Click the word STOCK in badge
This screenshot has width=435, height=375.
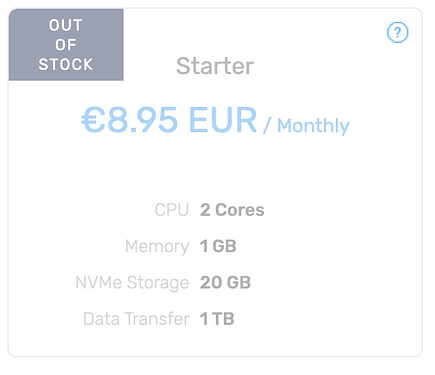[x=66, y=64]
